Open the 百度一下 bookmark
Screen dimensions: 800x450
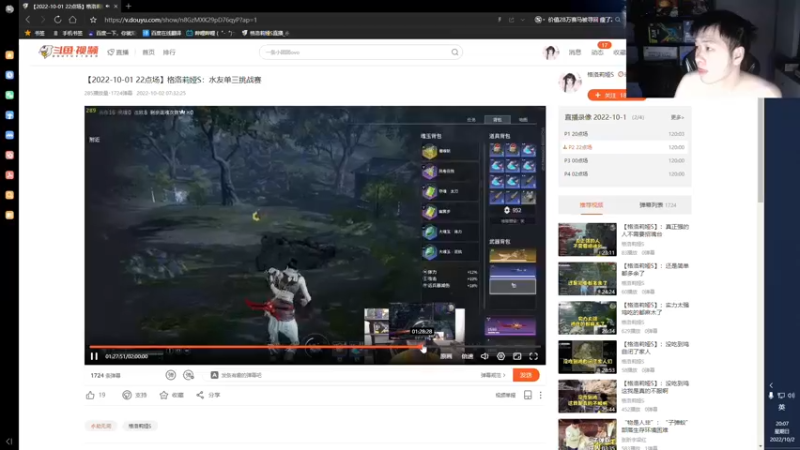[112, 33]
